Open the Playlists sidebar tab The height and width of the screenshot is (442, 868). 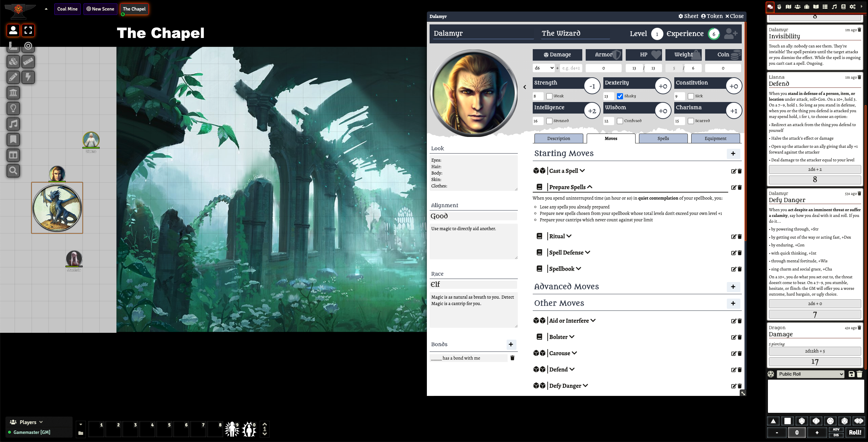tap(834, 7)
